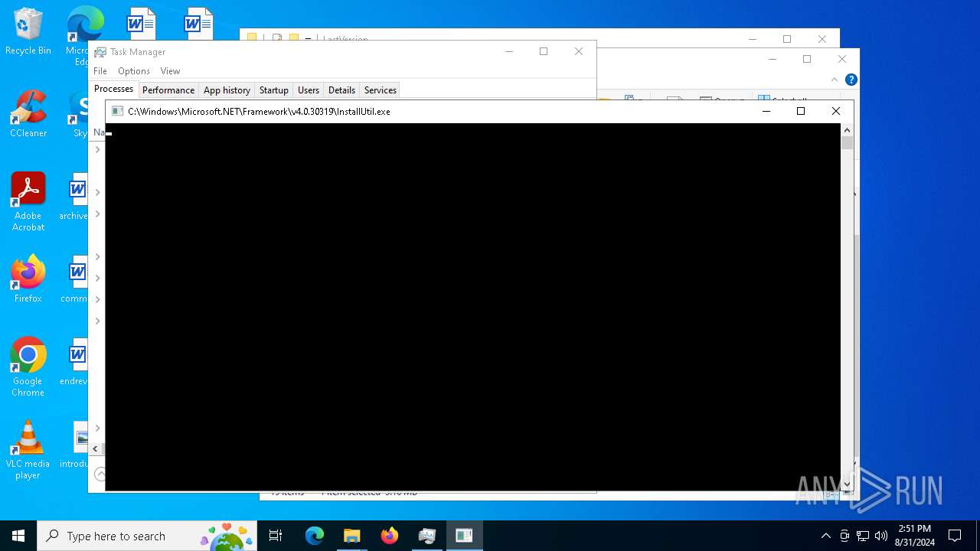Select the 'endrev' Word document on desktop
The image size is (980, 551).
click(74, 362)
